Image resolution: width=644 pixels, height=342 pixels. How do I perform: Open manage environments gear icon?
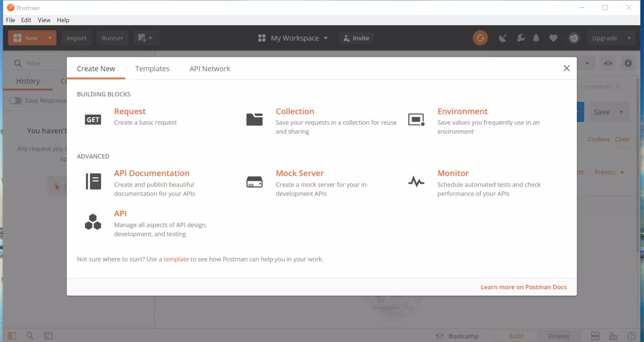pos(628,63)
